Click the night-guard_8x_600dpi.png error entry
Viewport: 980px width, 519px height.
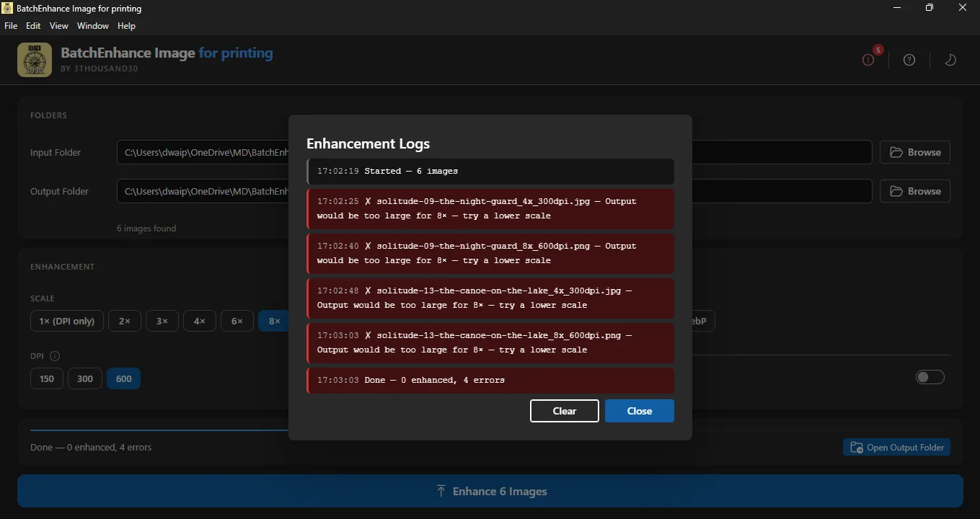point(490,253)
